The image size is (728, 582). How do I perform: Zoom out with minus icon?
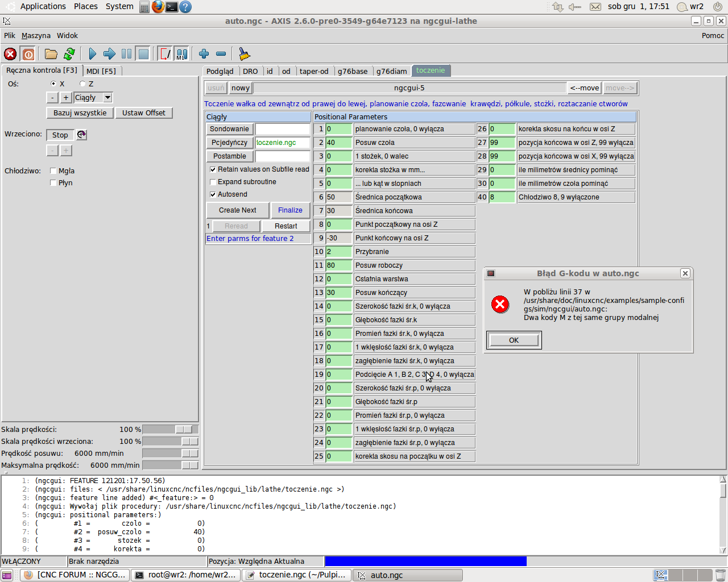pos(221,54)
